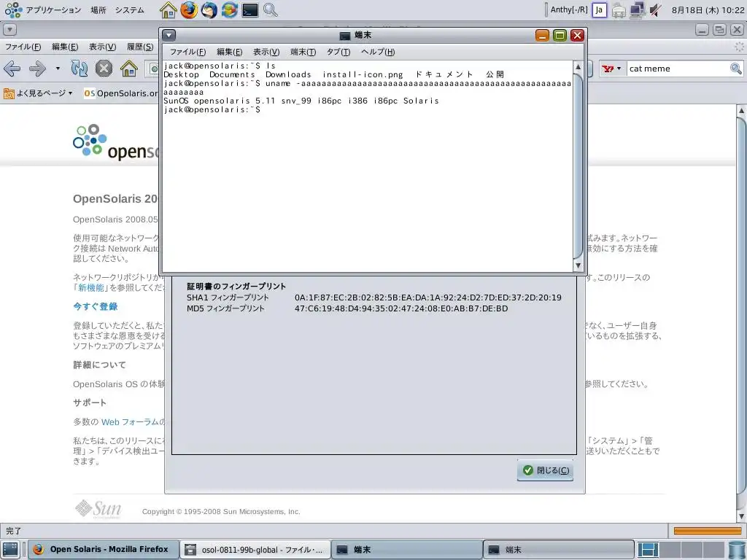
Task: Click Firefox page scrollbar up arrow
Action: click(x=741, y=111)
